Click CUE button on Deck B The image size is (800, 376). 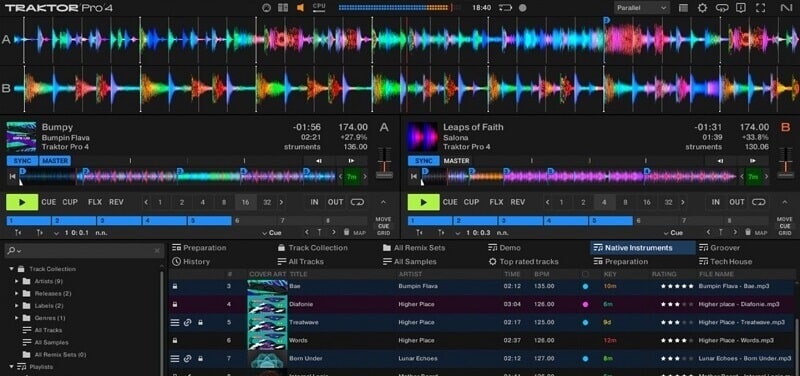coord(450,203)
